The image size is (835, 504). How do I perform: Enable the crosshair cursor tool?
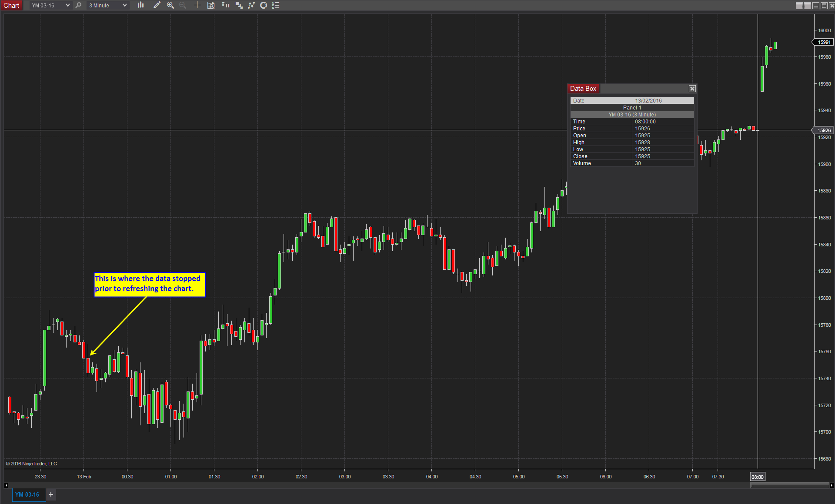(197, 5)
